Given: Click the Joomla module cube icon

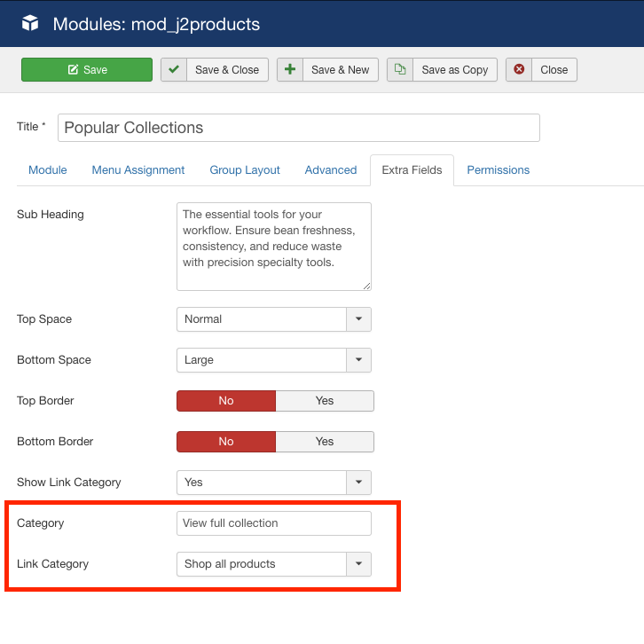Looking at the screenshot, I should coord(30,24).
